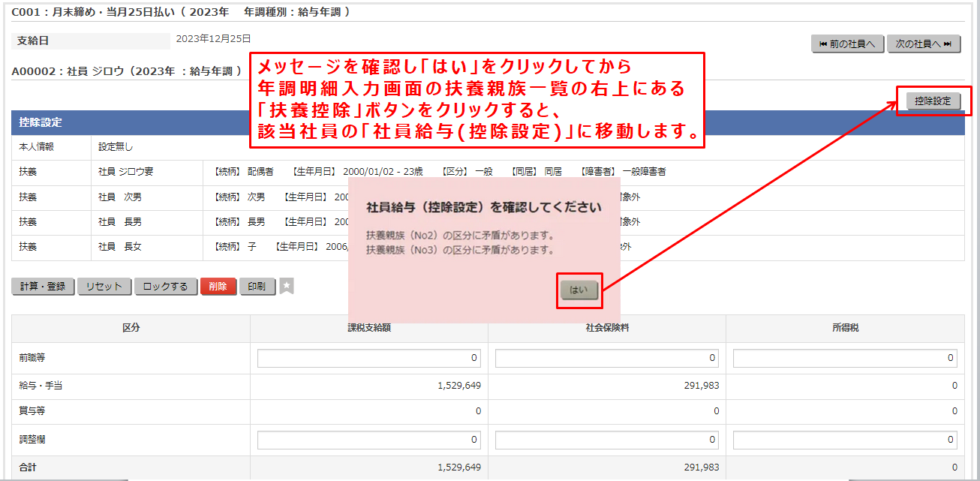Click the star bookmark icon beside 印刷
This screenshot has width=980, height=481.
[x=286, y=286]
